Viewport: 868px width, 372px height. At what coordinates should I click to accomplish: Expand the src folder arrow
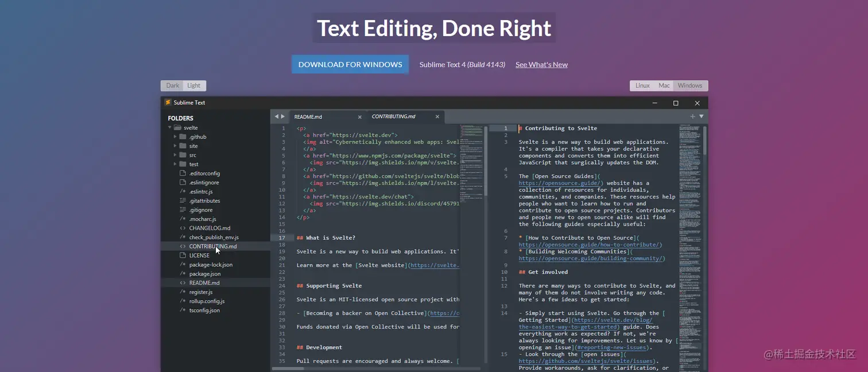[175, 155]
